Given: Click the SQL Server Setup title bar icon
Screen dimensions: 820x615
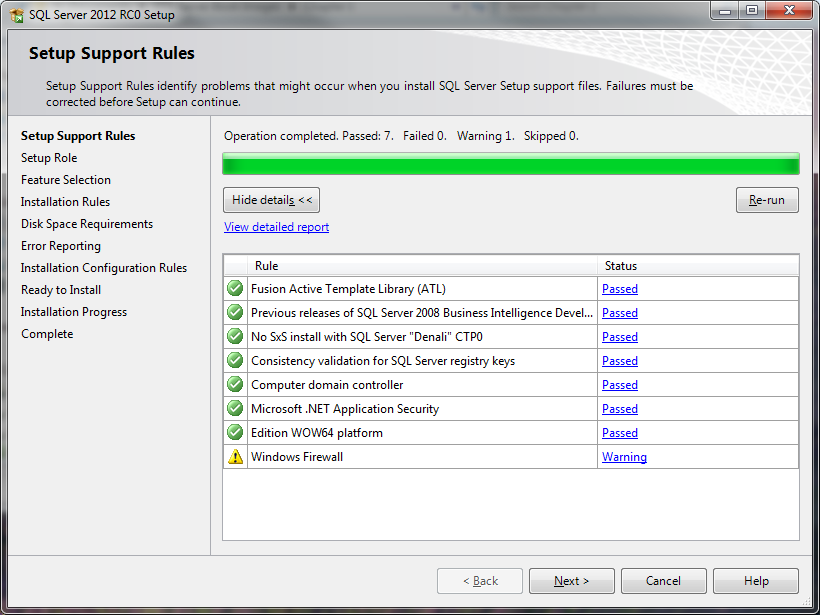Looking at the screenshot, I should point(17,15).
